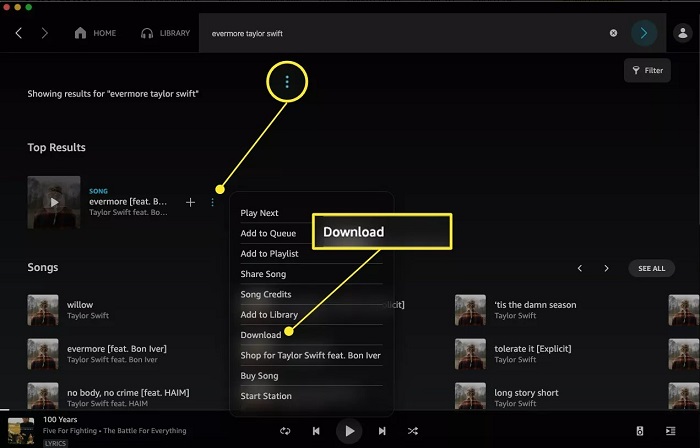This screenshot has width=700, height=448.
Task: Open SEE ALL for Songs
Action: [x=651, y=268]
